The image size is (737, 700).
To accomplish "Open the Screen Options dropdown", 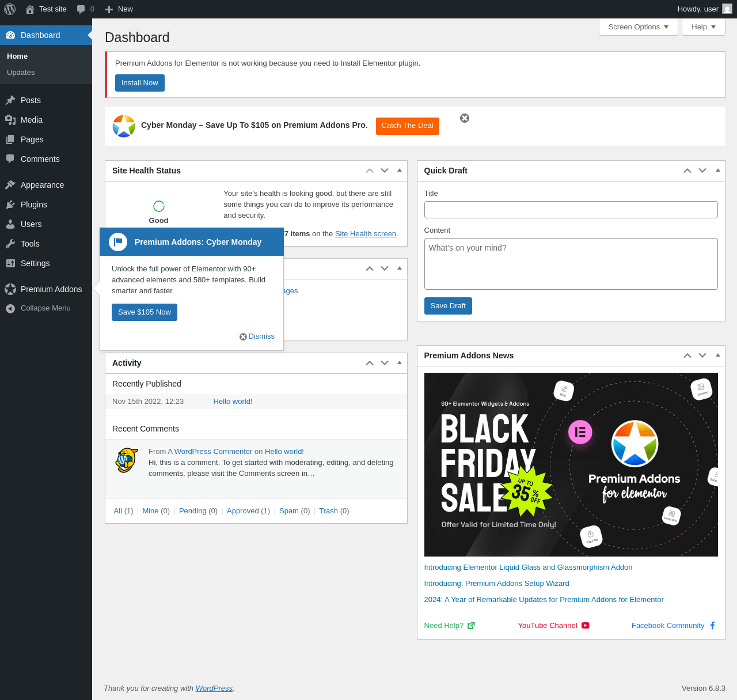I will pos(639,27).
